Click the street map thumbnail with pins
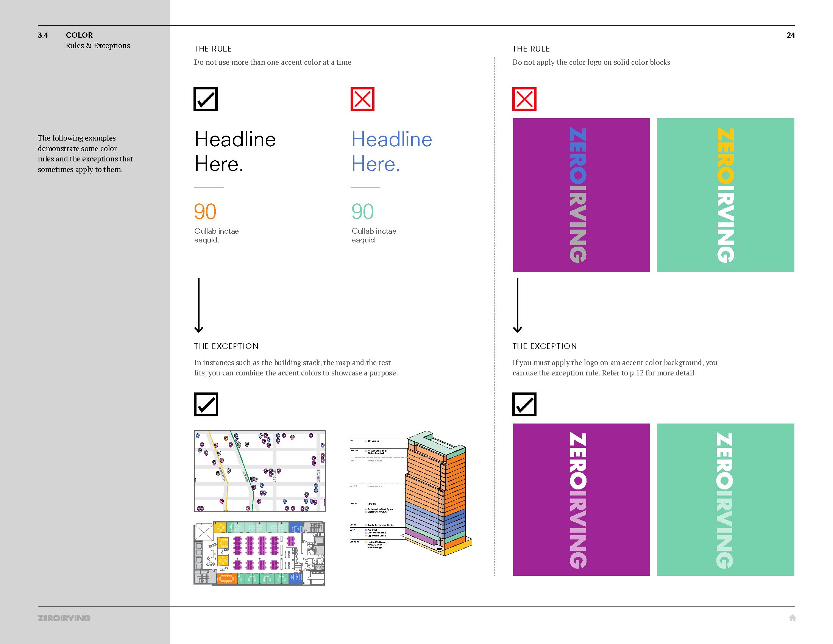 (260, 471)
